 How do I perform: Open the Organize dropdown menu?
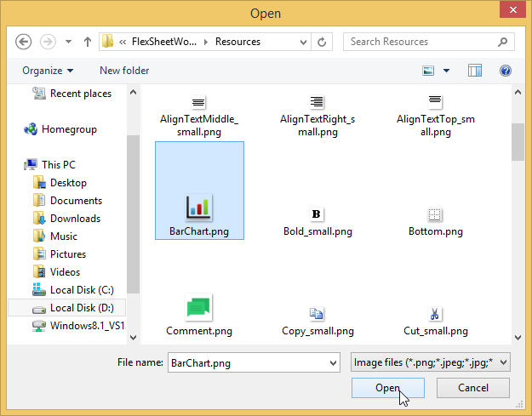(49, 71)
